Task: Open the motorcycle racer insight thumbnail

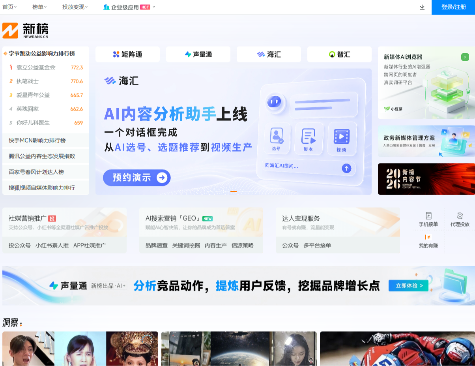Action: 398,349
